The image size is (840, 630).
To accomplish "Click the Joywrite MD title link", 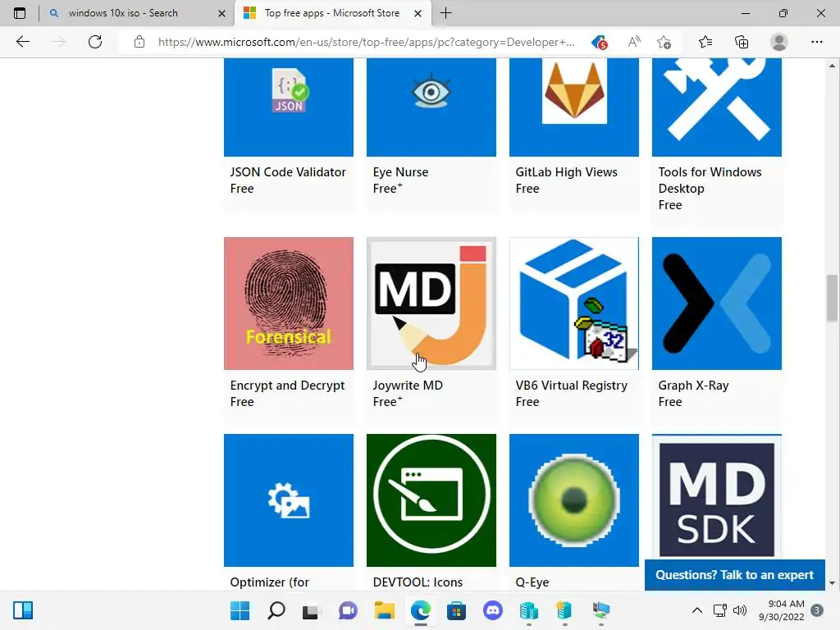I will (x=408, y=386).
